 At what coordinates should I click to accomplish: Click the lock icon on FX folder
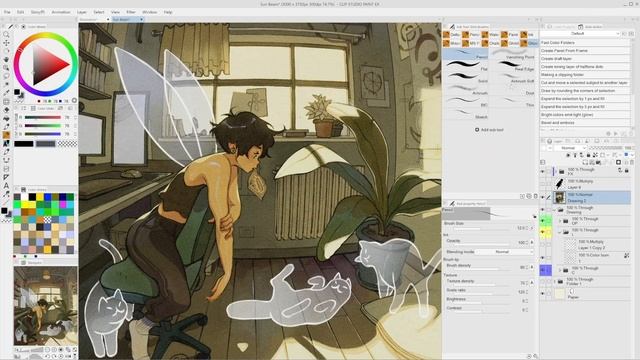click(627, 171)
